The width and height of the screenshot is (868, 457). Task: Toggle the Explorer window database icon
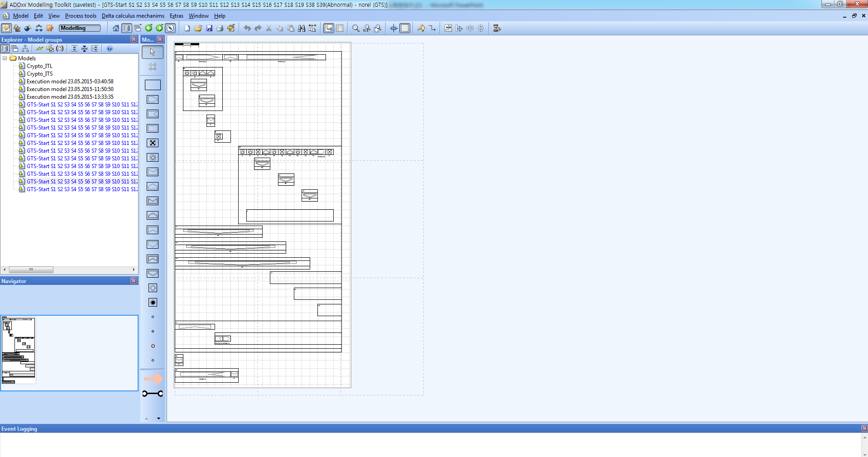point(127,28)
